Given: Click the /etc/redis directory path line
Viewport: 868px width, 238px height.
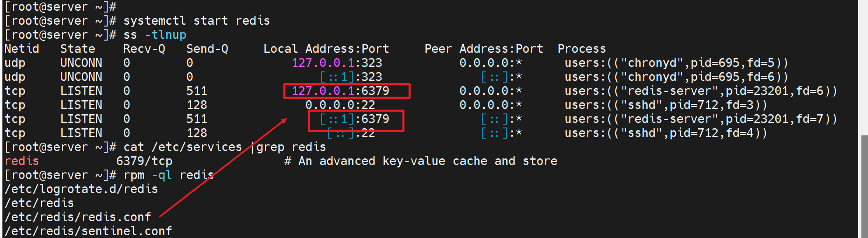Looking at the screenshot, I should (x=39, y=203).
